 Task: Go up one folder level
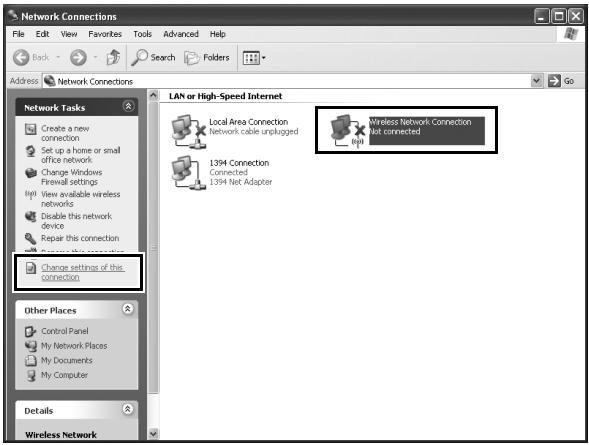113,57
